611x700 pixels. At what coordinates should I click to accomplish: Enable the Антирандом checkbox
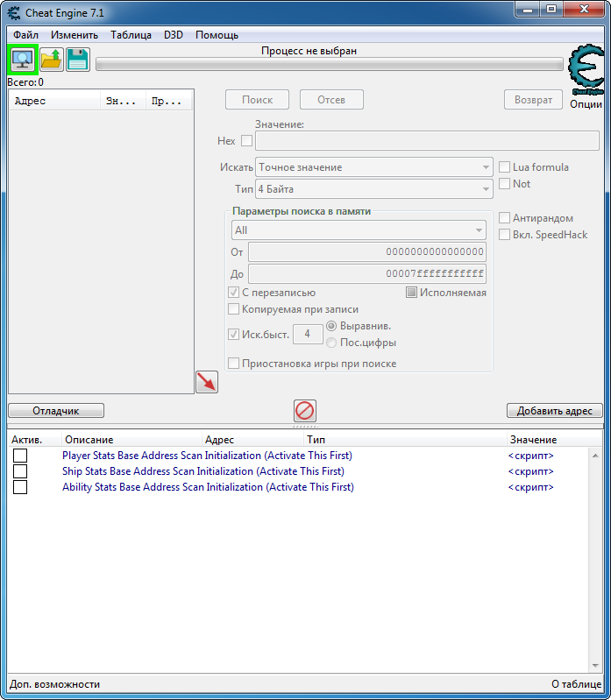pos(504,218)
